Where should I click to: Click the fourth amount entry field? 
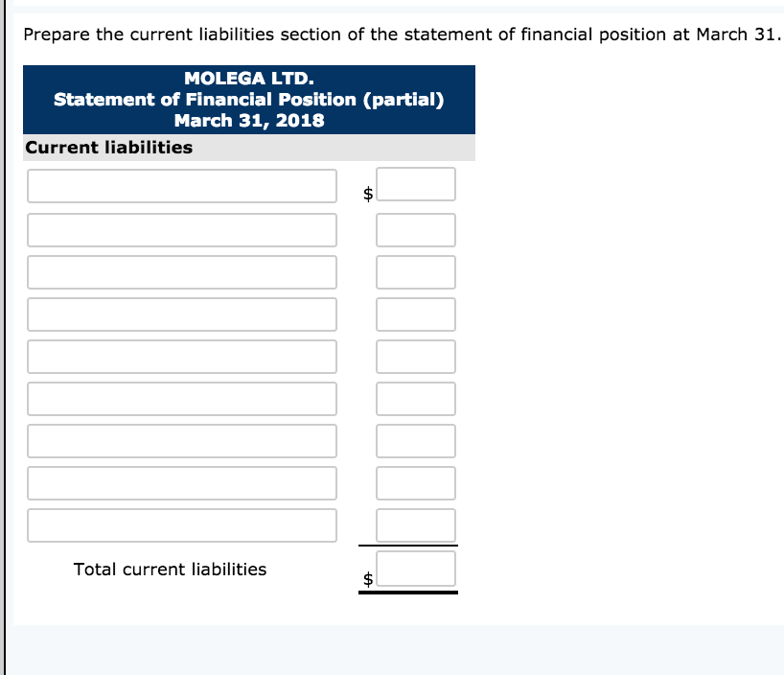point(416,314)
